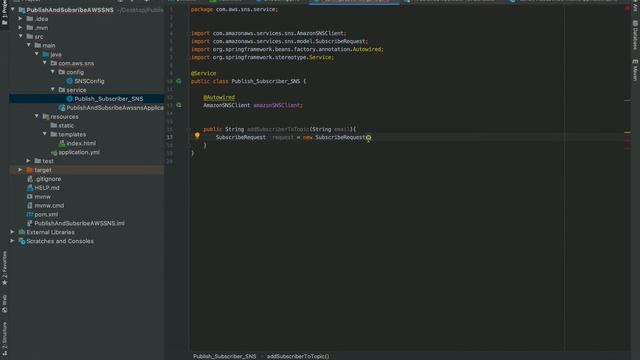Expand the Scratches and Consoles node arrow
The width and height of the screenshot is (640, 360).
coord(13,241)
